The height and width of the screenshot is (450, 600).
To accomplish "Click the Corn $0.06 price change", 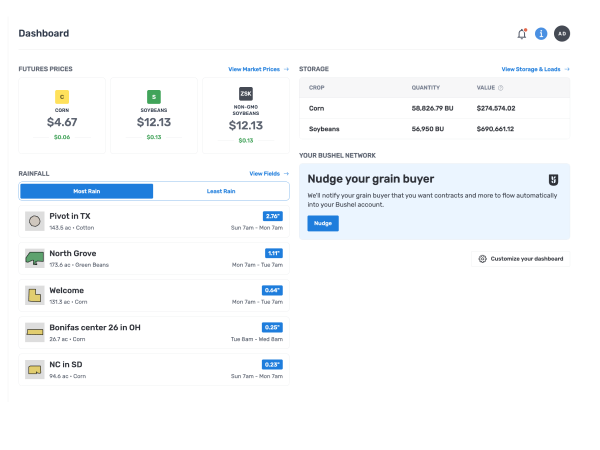I will (62, 137).
